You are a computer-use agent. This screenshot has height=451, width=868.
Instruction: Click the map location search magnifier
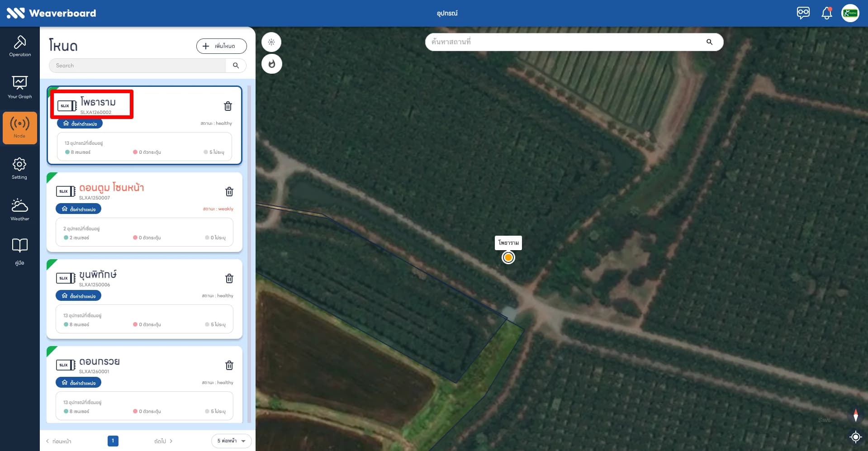pyautogui.click(x=709, y=42)
